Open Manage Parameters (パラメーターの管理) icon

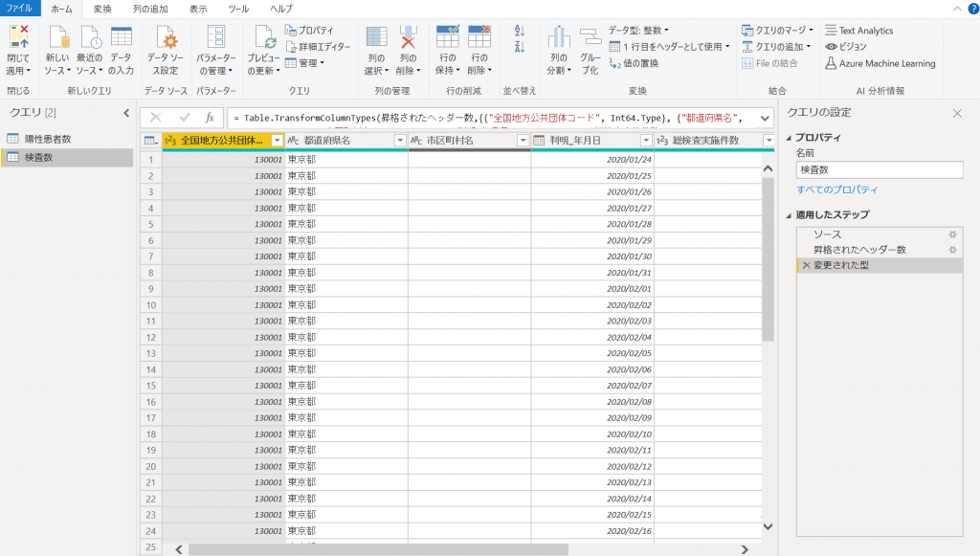[x=216, y=37]
